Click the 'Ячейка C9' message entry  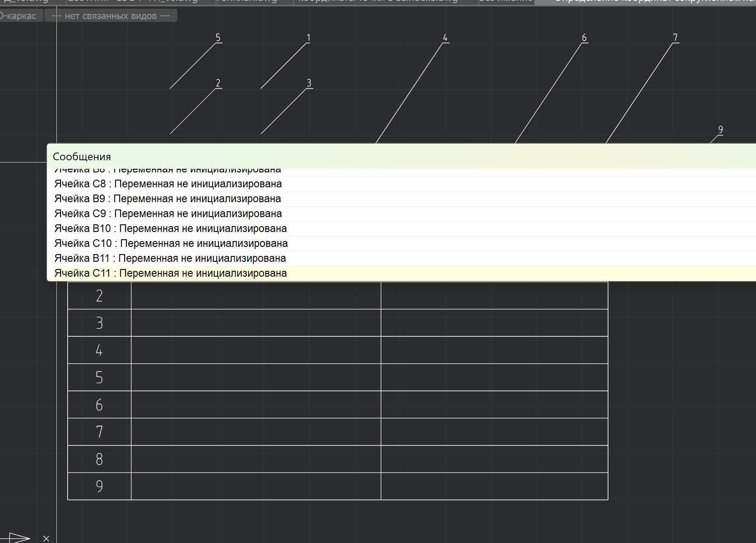[168, 214]
